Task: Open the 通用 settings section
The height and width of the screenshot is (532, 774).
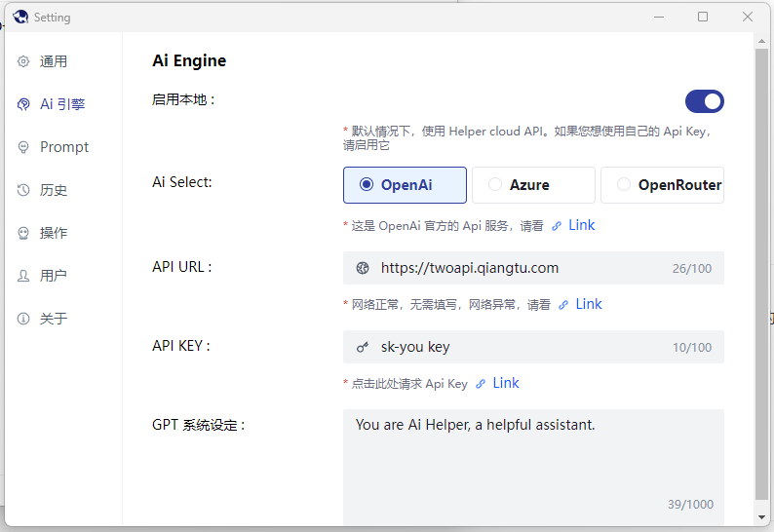Action: pyautogui.click(x=54, y=61)
